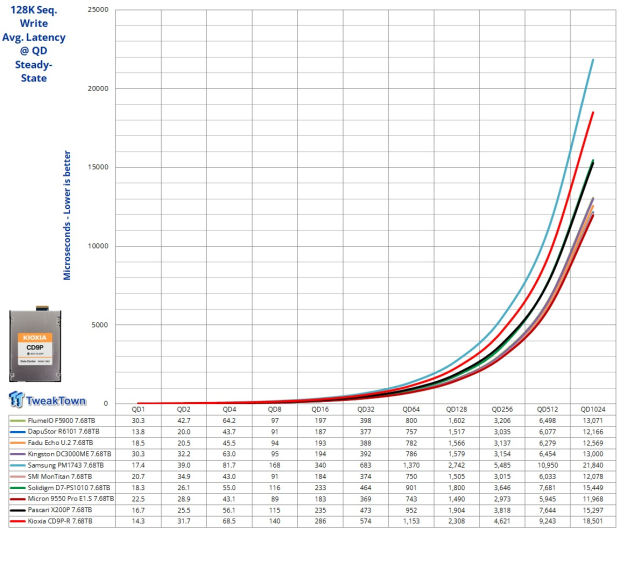Click the 25000 y-axis label
620x568 pixels.
click(x=98, y=10)
